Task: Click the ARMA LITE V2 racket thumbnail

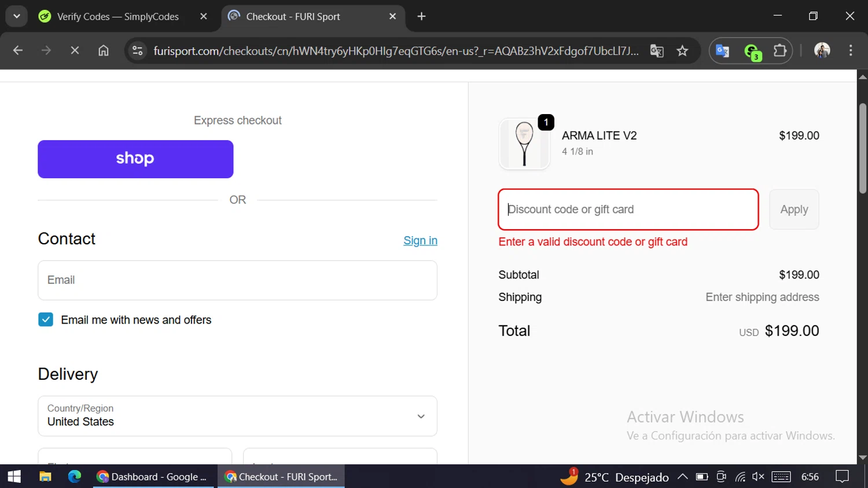Action: pyautogui.click(x=524, y=144)
